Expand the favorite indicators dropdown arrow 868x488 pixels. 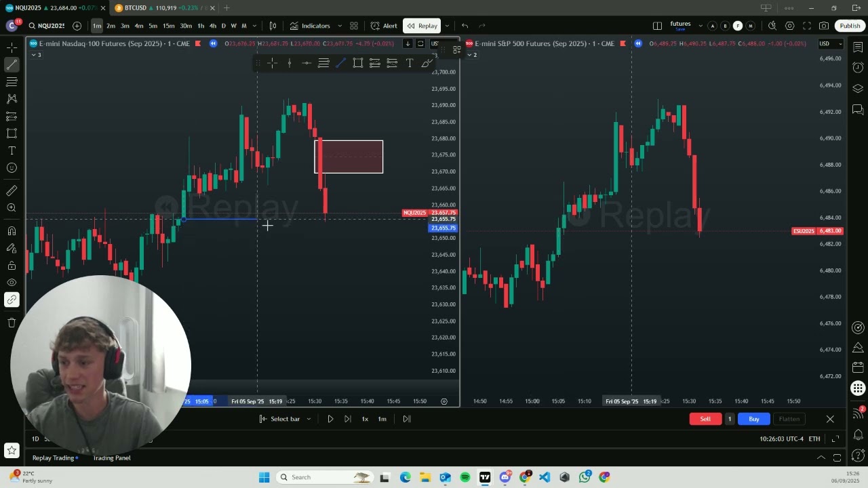tap(340, 26)
